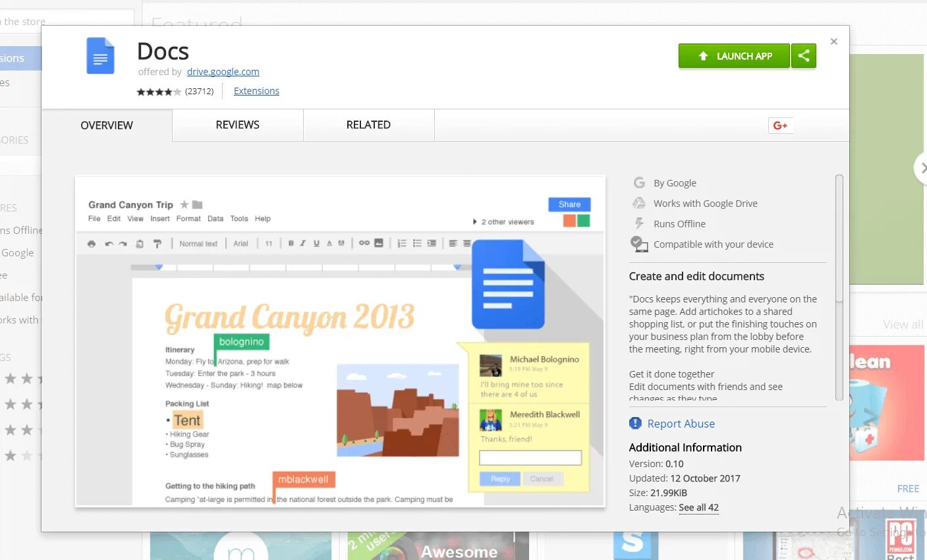Screen dimensions: 927x560
Task: Click the Insert menu in the screenshot
Action: 160,219
